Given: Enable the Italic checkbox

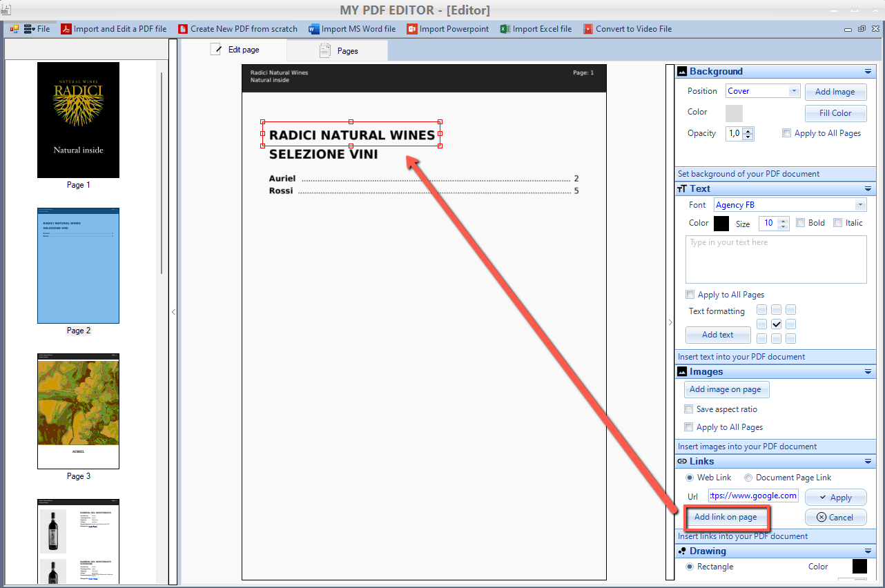Looking at the screenshot, I should tap(837, 223).
